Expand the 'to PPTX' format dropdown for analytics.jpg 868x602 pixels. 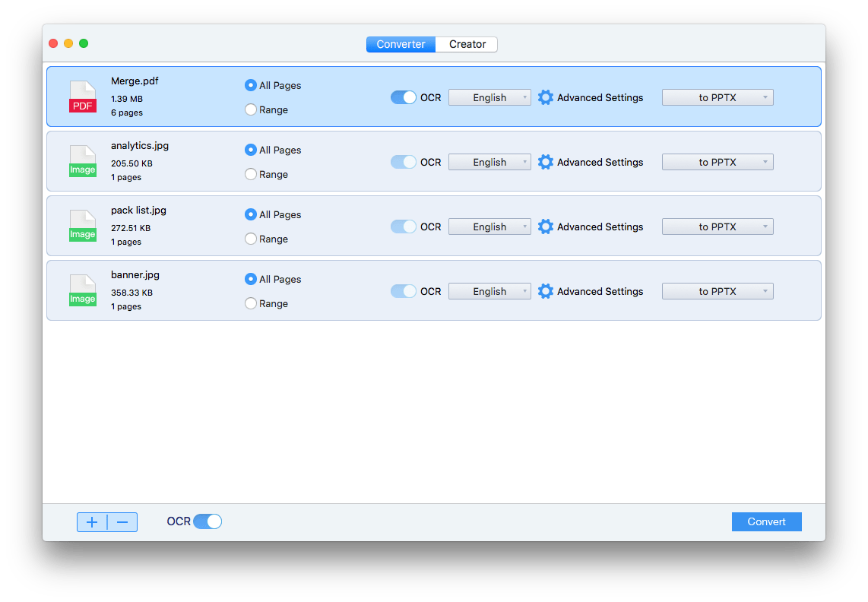pyautogui.click(x=718, y=162)
